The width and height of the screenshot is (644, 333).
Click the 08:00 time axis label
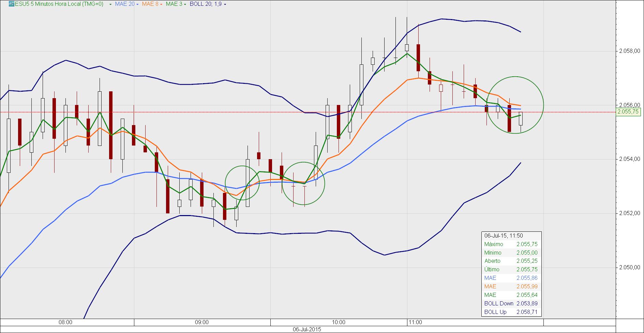point(65,322)
